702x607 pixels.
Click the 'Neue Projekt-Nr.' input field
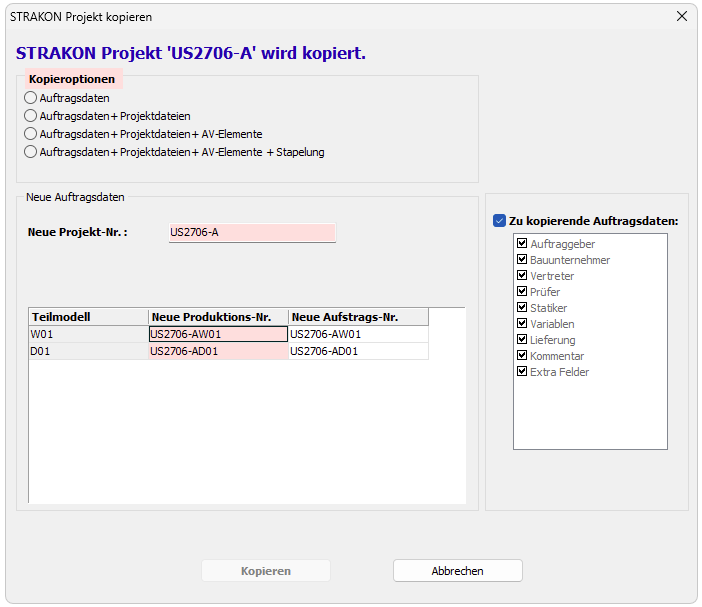pyautogui.click(x=251, y=233)
